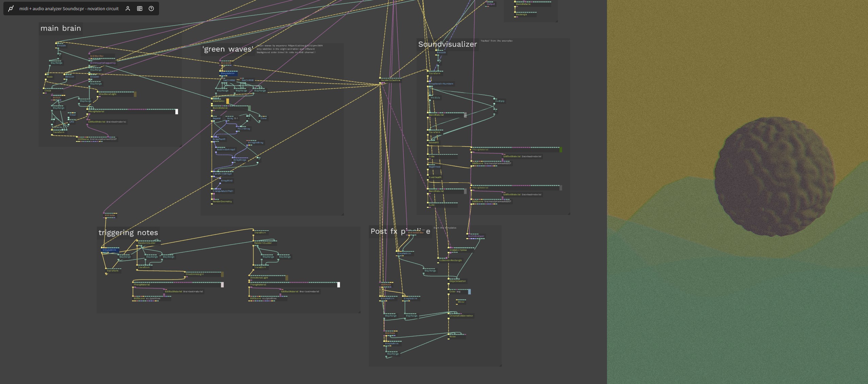
Task: Select the ChromaticAberration node
Action: click(x=461, y=316)
